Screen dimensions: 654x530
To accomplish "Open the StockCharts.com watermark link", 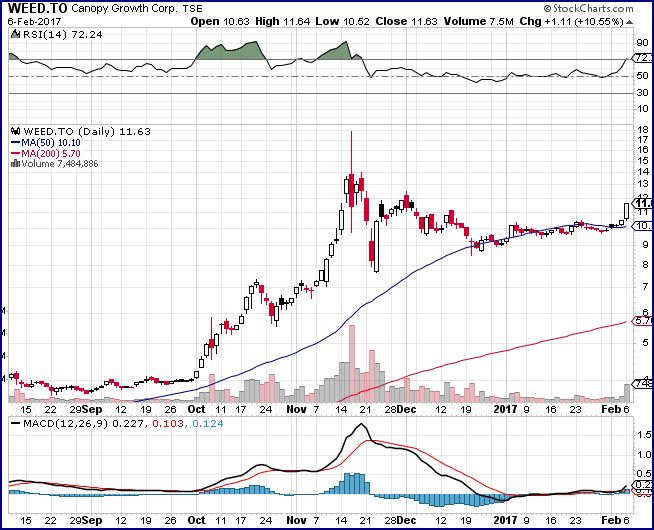I will (604, 7).
